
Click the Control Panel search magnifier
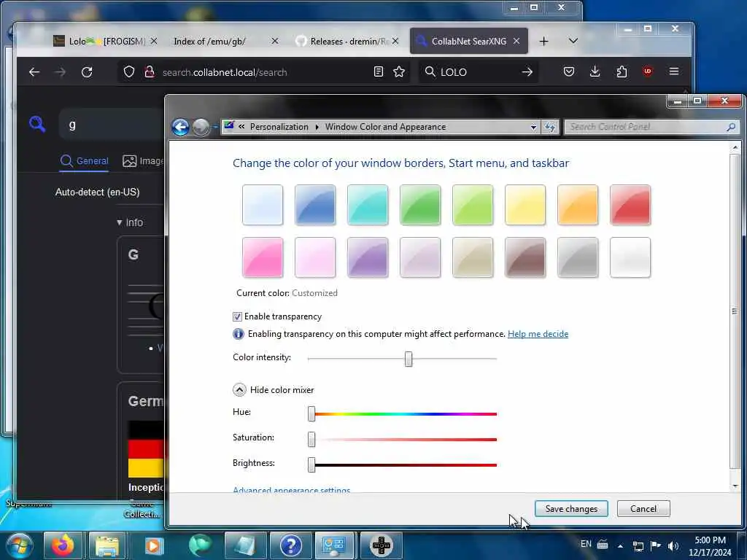coord(731,127)
